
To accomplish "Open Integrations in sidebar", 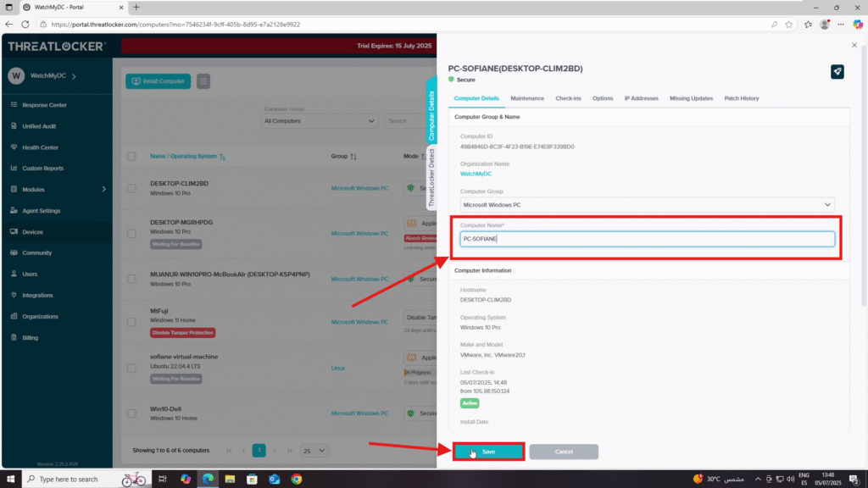I will [x=37, y=296].
